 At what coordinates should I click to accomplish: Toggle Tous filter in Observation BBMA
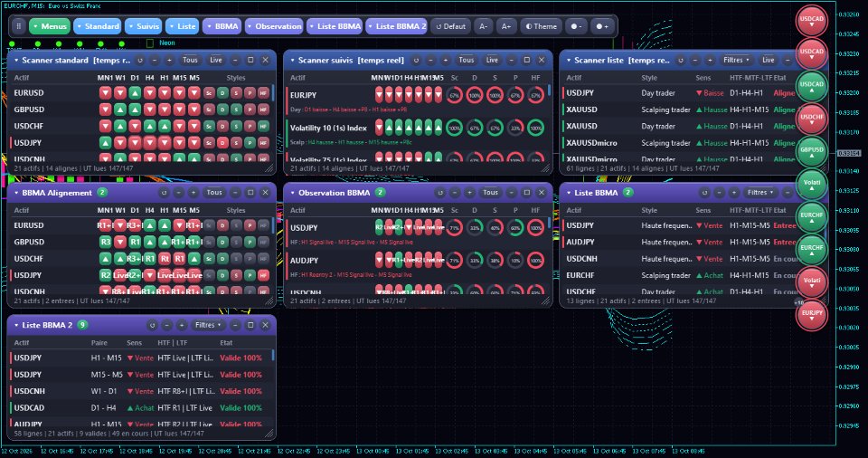490,193
